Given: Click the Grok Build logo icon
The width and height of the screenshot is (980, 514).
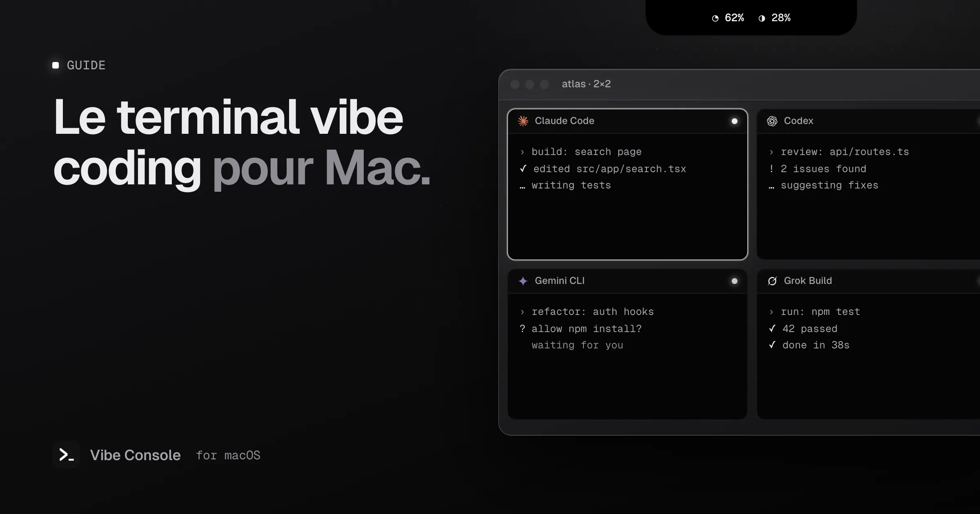Looking at the screenshot, I should (772, 281).
